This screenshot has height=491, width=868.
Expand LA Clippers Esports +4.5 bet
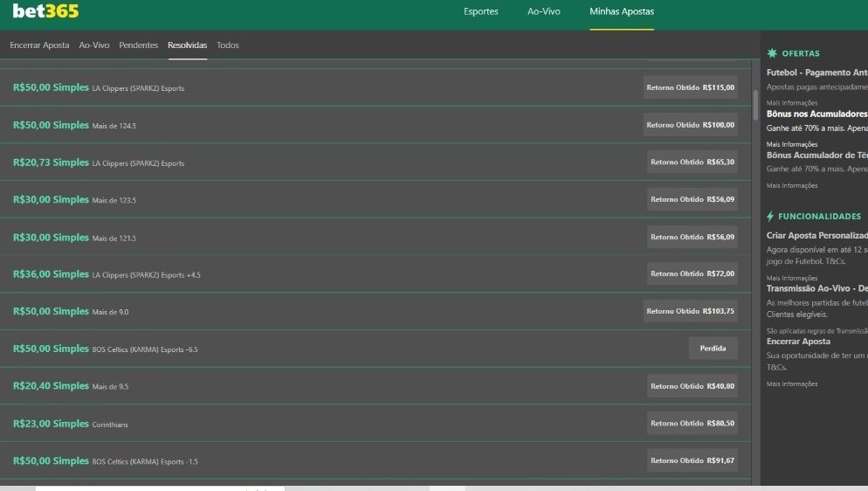(x=375, y=274)
